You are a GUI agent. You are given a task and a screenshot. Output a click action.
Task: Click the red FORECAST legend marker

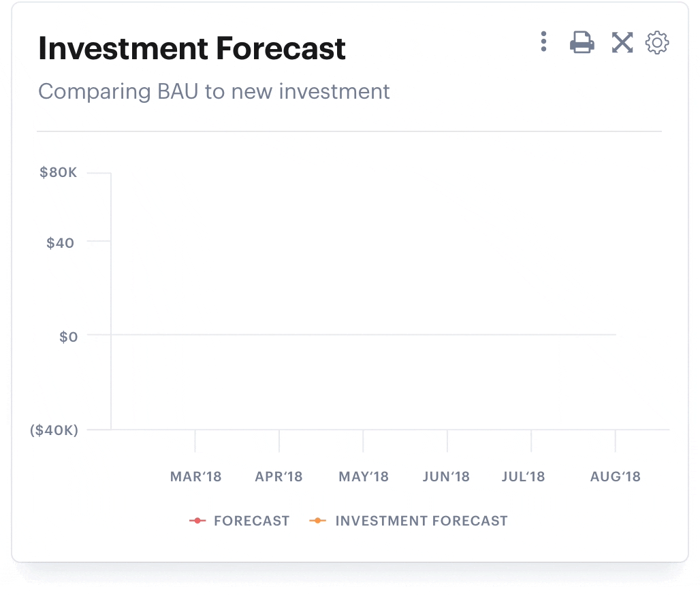tap(197, 521)
